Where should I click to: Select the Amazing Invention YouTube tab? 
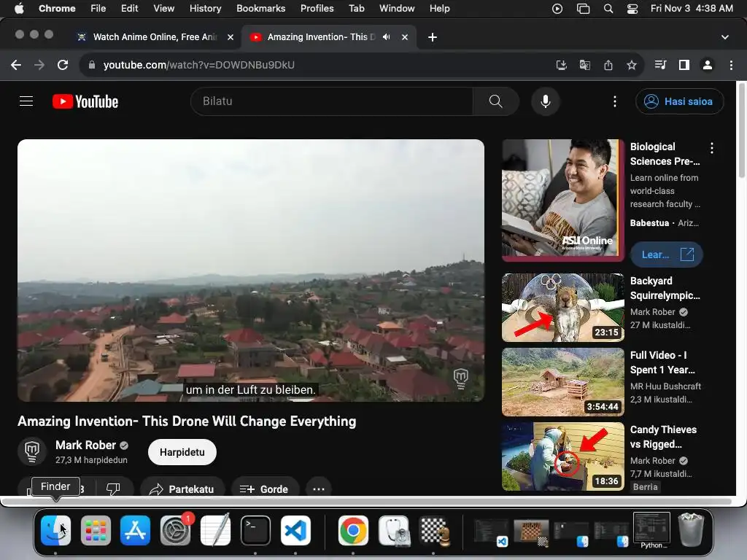321,37
